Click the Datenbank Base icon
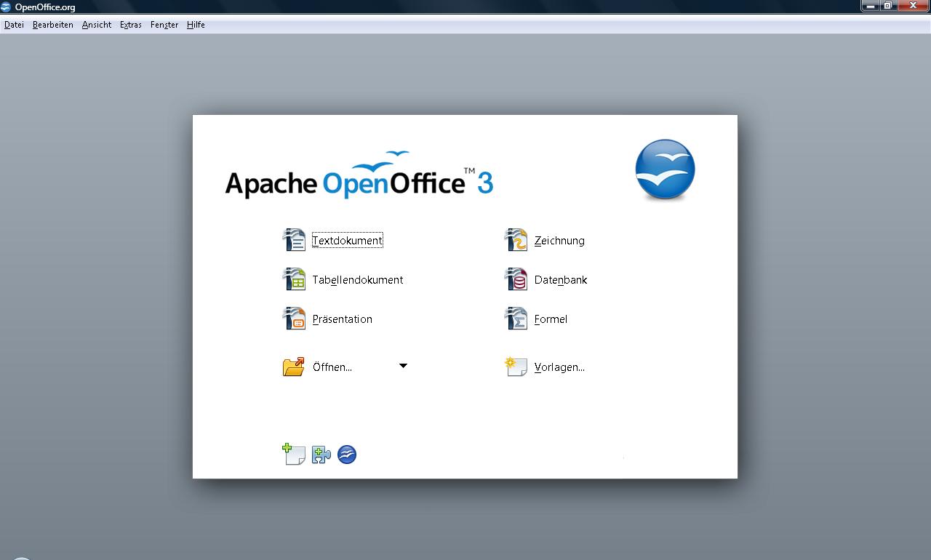 516,279
